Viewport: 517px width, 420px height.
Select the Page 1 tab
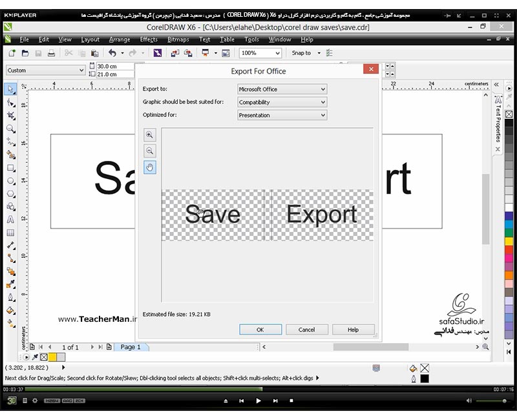[x=131, y=347]
